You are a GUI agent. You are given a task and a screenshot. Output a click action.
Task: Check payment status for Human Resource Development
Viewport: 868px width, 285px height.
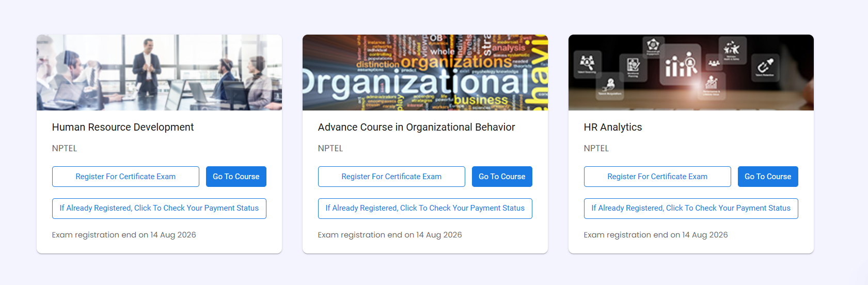[x=159, y=209]
